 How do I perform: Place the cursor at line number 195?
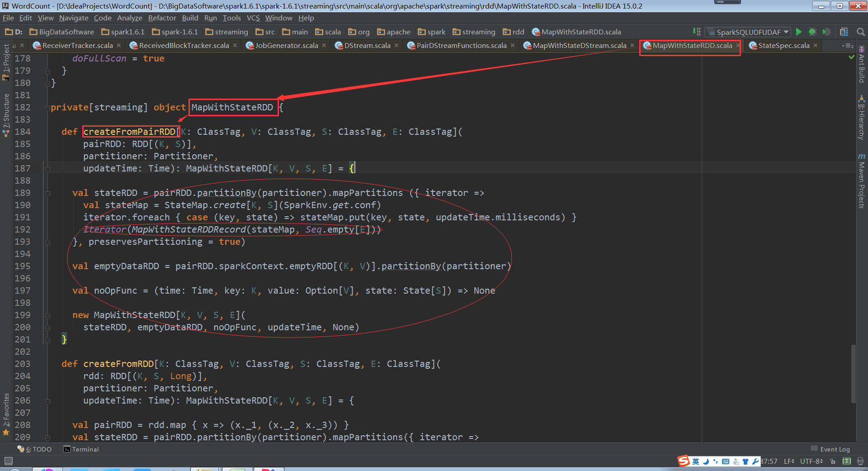23,266
